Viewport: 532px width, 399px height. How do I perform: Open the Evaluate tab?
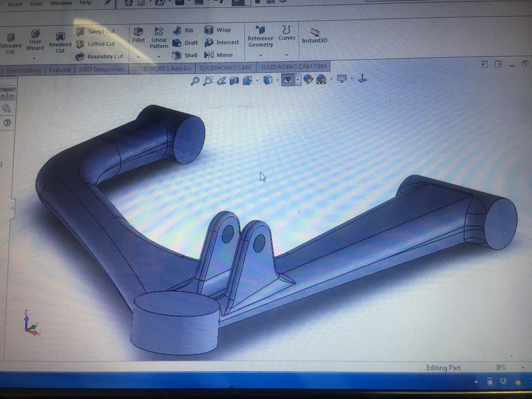(60, 70)
